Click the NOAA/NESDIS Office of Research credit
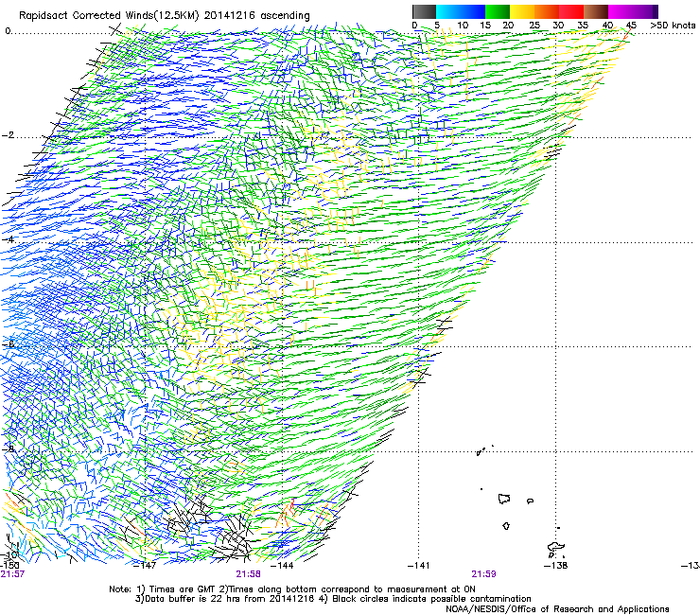The image size is (700, 615). pos(557,609)
